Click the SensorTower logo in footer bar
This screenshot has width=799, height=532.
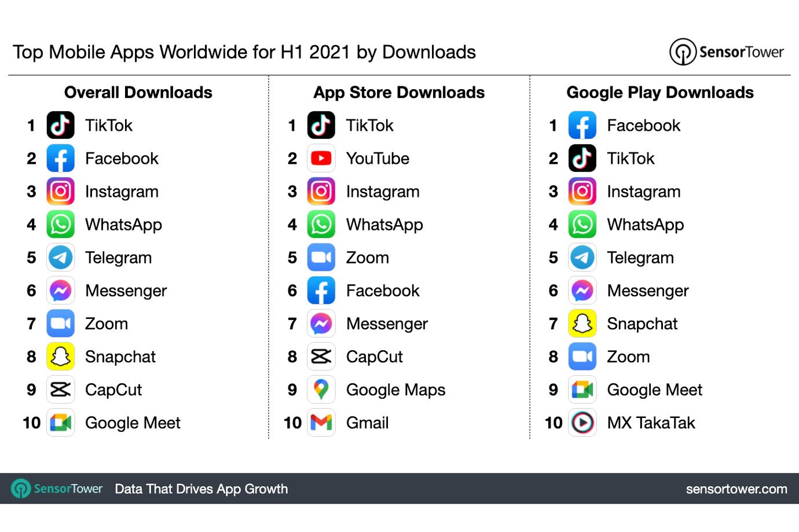(x=57, y=489)
